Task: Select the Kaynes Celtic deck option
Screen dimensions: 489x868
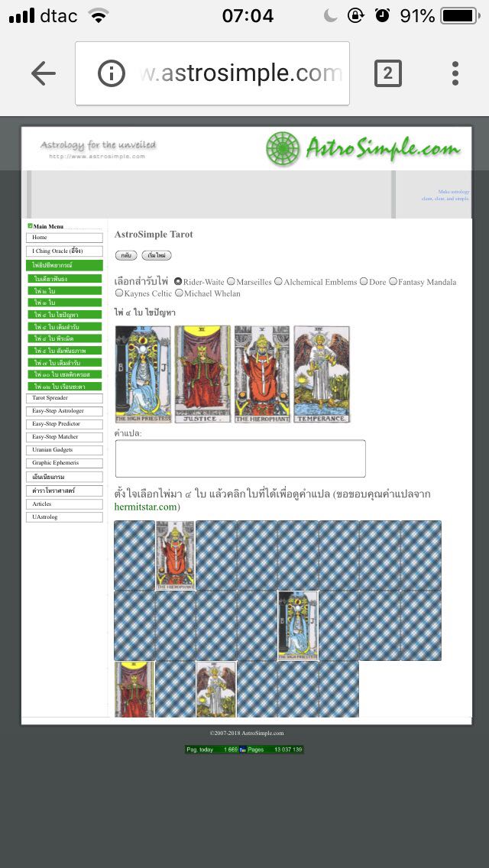Action: tap(119, 293)
